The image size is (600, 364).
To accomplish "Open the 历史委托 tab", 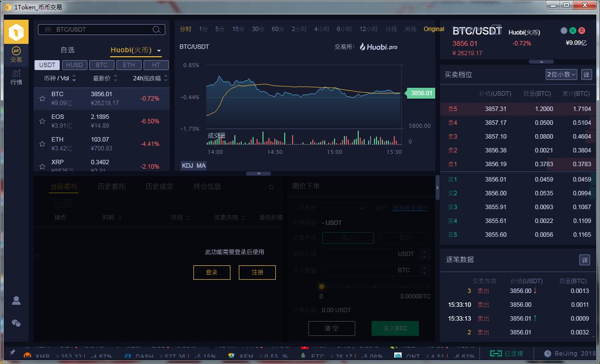I will (112, 186).
